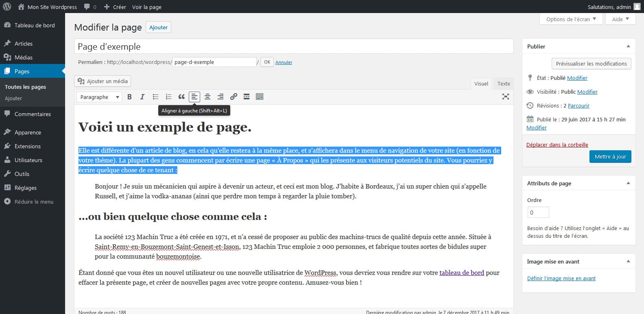The image size is (644, 314).
Task: Switch to Visuel editor tab
Action: 481,83
